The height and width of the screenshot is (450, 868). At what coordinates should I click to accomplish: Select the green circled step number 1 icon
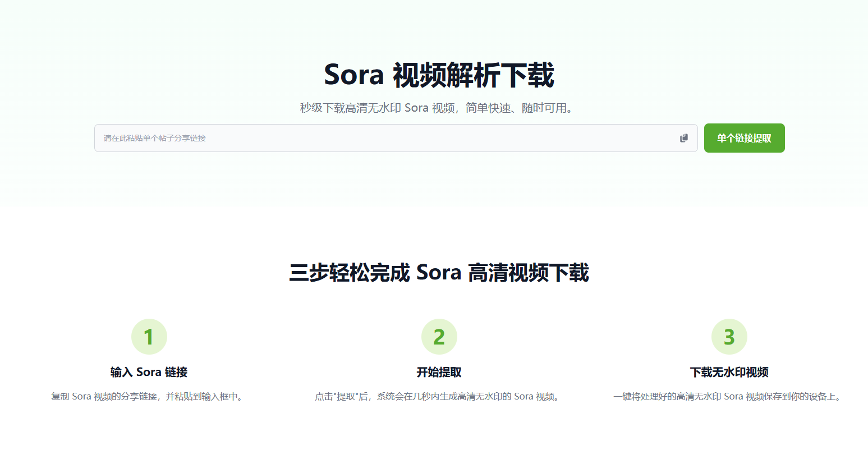click(x=149, y=336)
